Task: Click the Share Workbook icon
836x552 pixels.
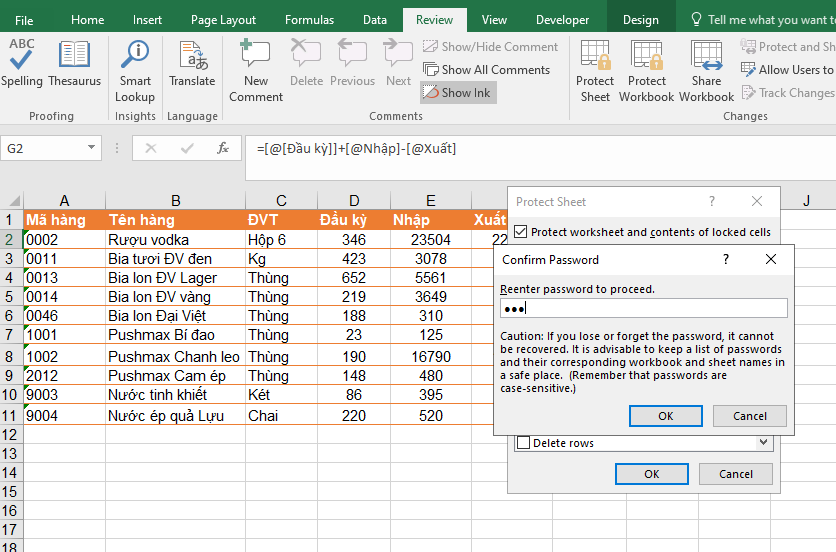Action: coord(706,70)
